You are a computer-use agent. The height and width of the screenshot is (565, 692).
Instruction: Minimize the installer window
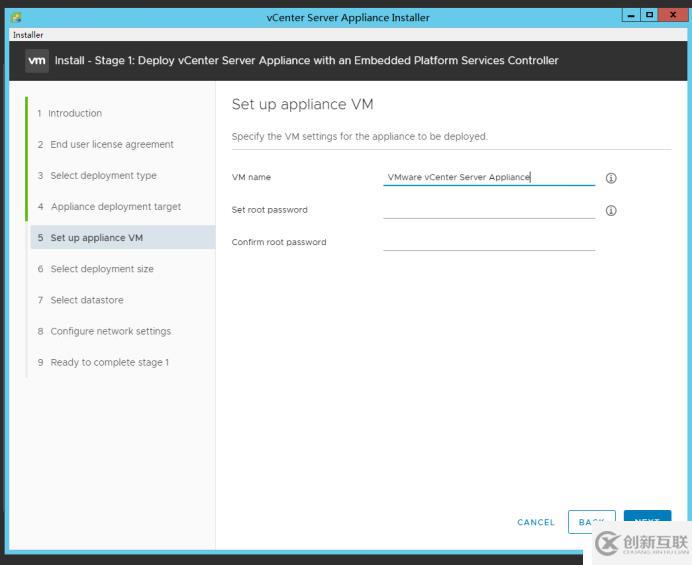tap(631, 16)
